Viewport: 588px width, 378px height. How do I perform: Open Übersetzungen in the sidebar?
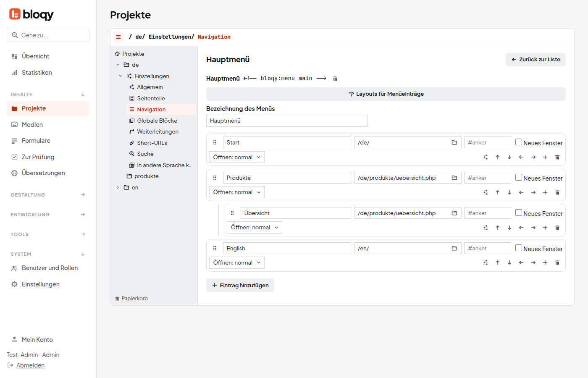click(48, 173)
